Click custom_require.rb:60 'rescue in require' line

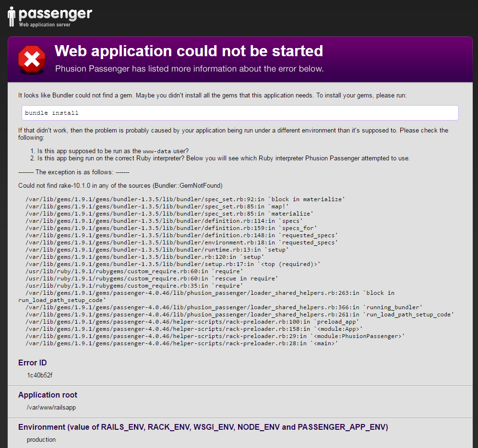152,278
